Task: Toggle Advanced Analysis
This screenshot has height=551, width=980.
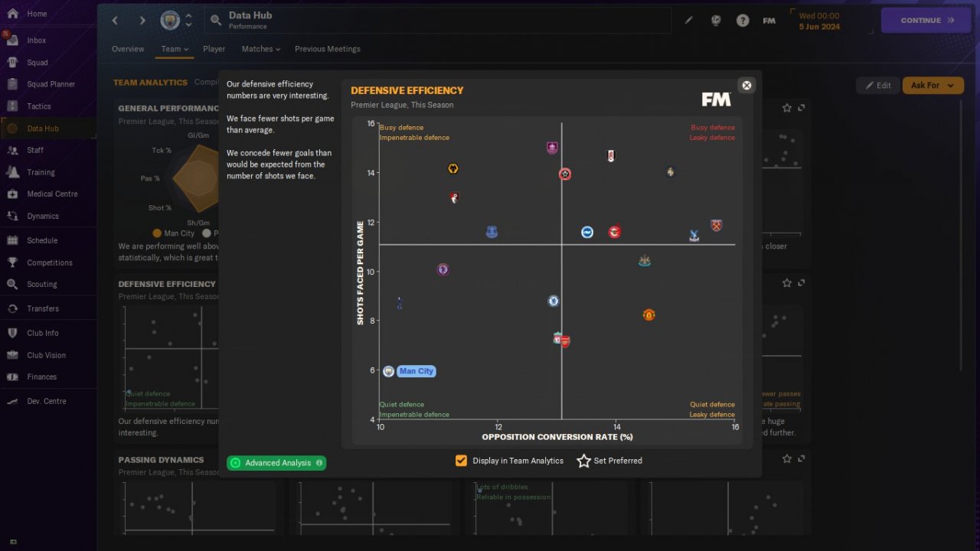Action: [x=276, y=463]
